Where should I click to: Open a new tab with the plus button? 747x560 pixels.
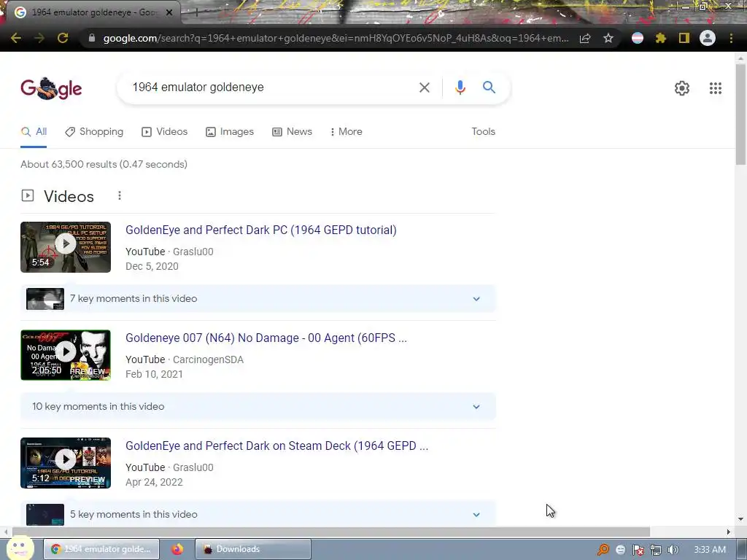pyautogui.click(x=196, y=12)
